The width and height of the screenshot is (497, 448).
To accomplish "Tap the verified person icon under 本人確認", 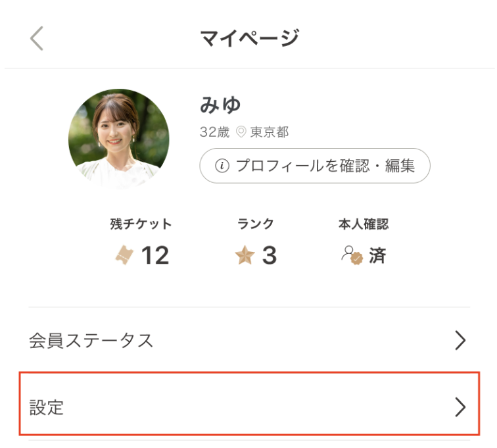I will point(352,255).
